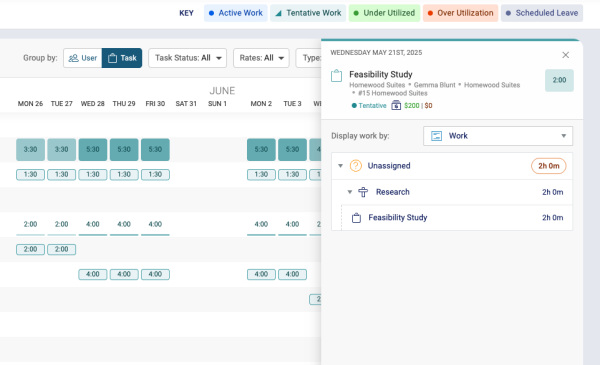This screenshot has height=365, width=600.
Task: Click the clipboard icon in Feasibility Study row
Action: (x=356, y=218)
